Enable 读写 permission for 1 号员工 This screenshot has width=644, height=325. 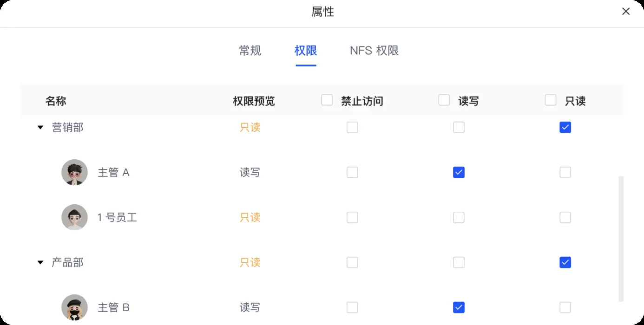click(459, 217)
